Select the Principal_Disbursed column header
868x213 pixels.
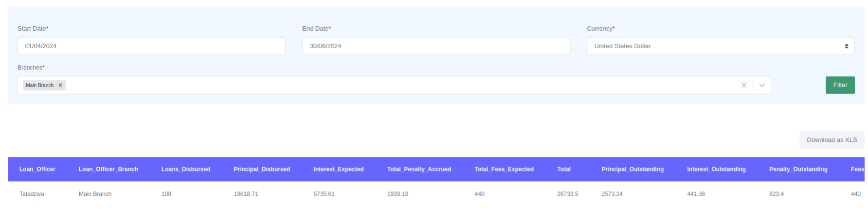262,169
